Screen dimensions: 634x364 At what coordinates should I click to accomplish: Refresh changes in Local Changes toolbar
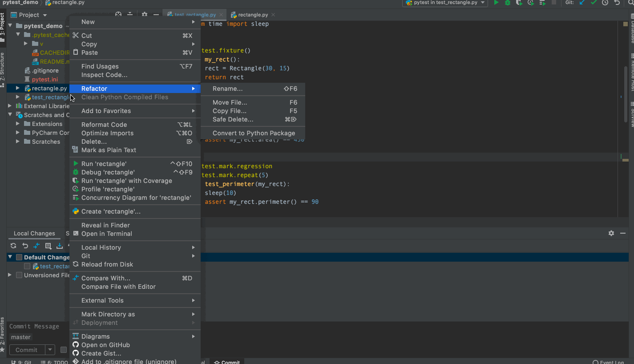coord(13,246)
